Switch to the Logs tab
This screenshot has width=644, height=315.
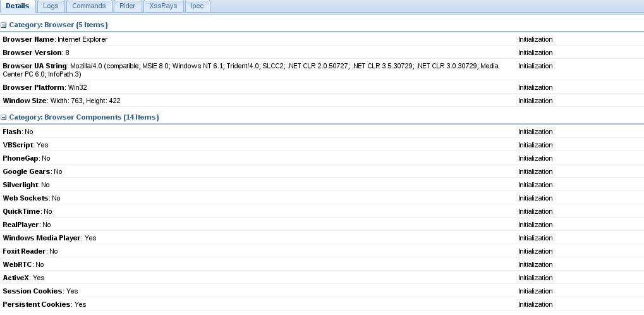51,6
